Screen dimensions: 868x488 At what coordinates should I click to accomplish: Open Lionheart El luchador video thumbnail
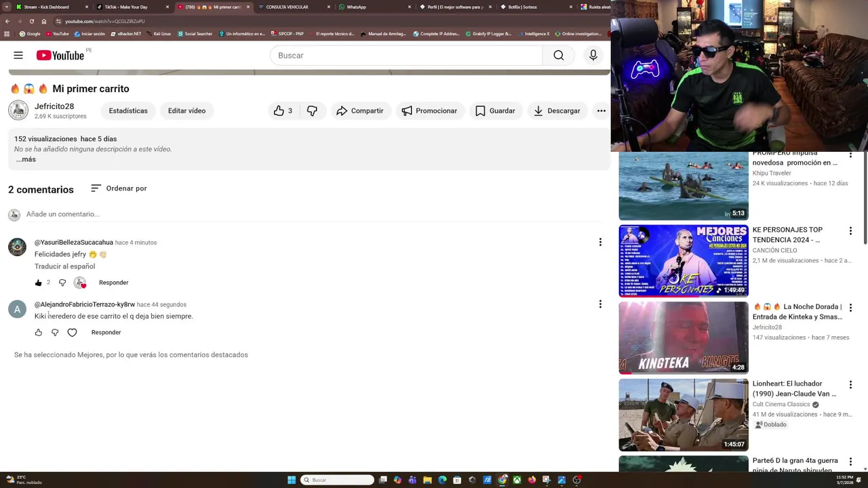click(x=684, y=415)
